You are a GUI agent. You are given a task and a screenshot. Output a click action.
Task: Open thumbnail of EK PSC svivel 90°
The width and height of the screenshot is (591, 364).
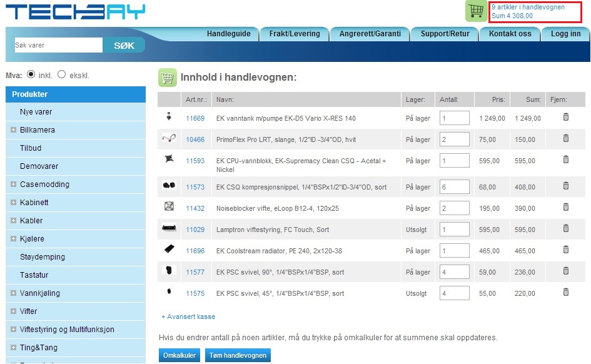coord(169,270)
